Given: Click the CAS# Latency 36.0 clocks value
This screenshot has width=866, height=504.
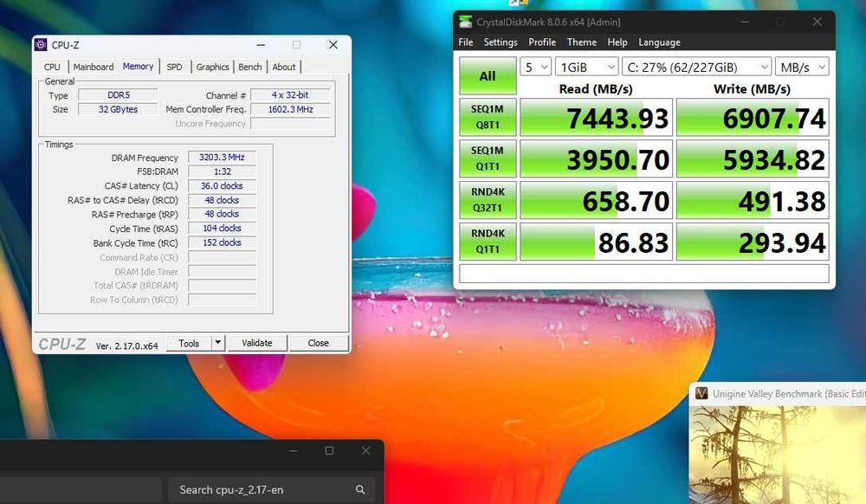Looking at the screenshot, I should (222, 186).
